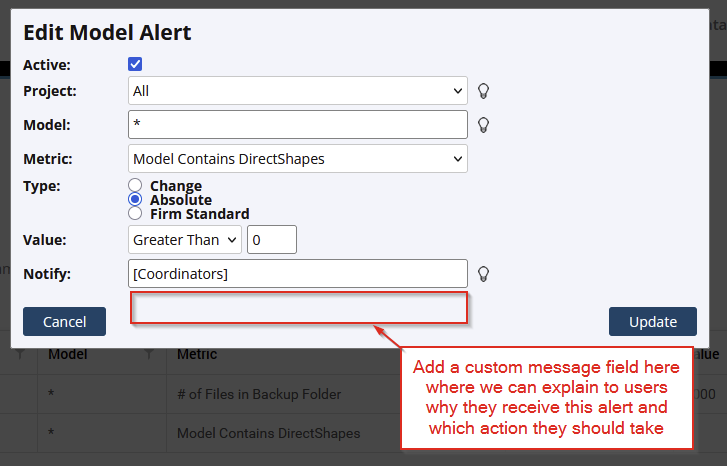Select the Change type radio button
The width and height of the screenshot is (727, 466).
tap(136, 186)
